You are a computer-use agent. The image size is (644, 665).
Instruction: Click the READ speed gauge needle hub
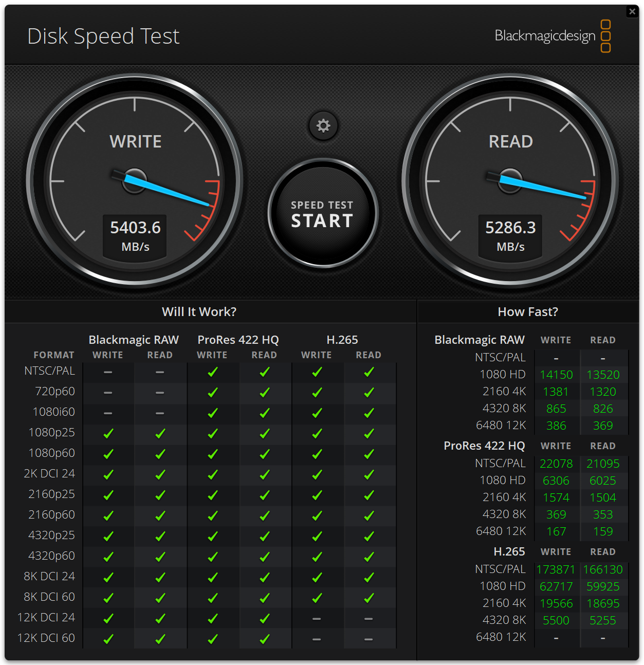[x=510, y=181]
